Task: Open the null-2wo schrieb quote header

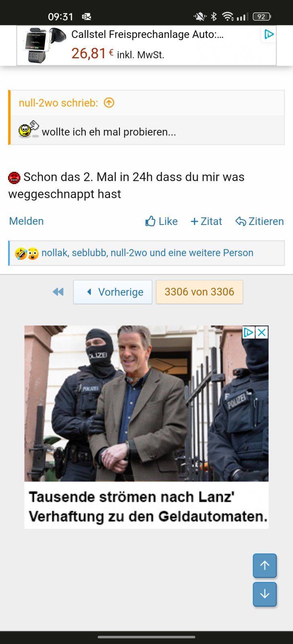Action: point(58,103)
